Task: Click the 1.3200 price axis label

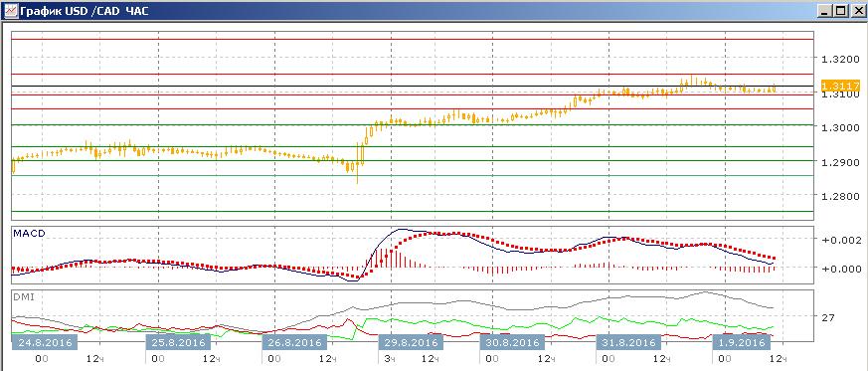Action: (840, 59)
